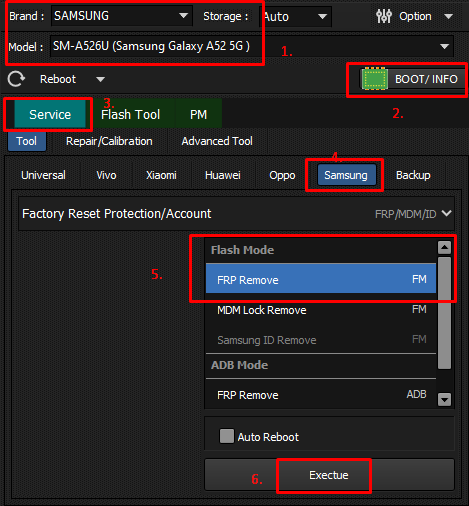Image resolution: width=469 pixels, height=506 pixels.
Task: Click the Option sliders icon
Action: point(384,16)
